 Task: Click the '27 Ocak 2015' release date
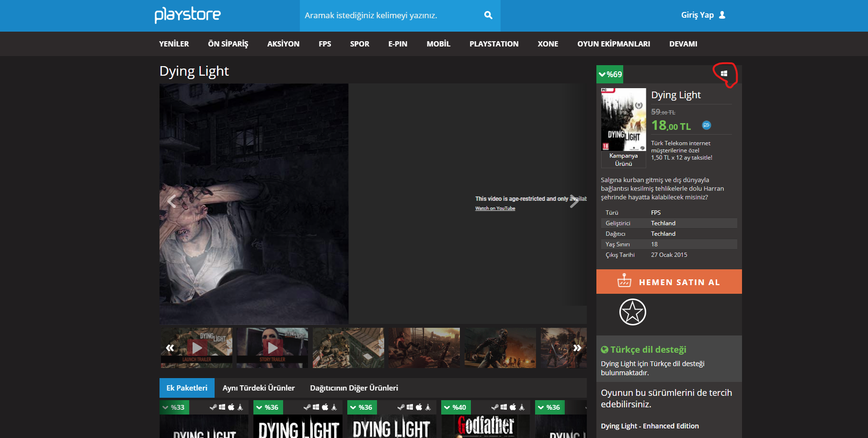coord(669,255)
